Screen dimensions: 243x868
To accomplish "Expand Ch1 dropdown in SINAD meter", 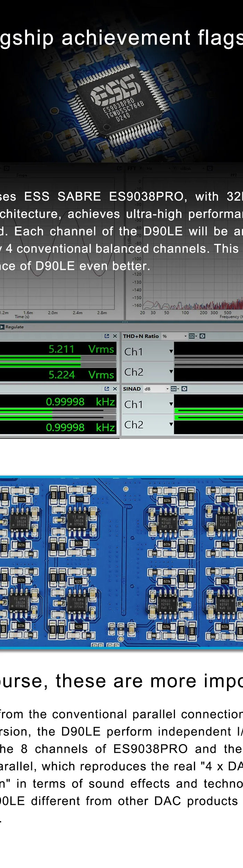I will point(171,404).
